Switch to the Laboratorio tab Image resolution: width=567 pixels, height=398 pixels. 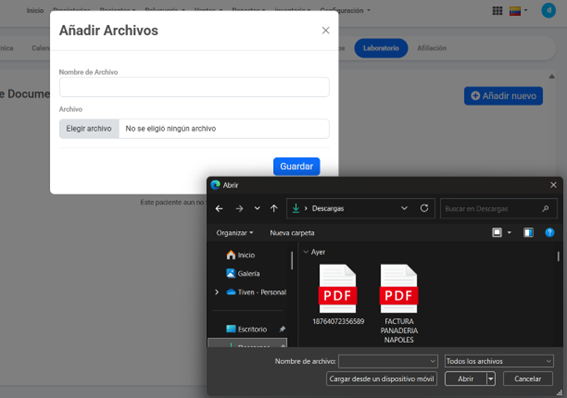[x=381, y=48]
